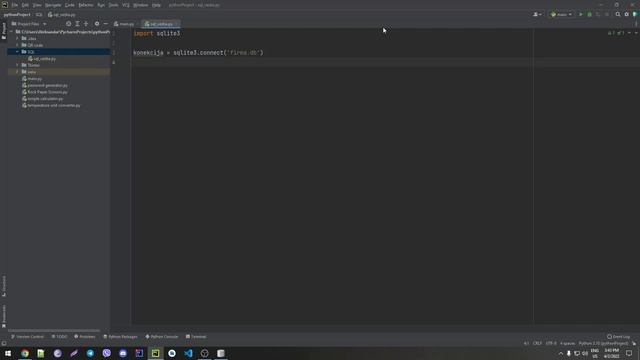This screenshot has height=360, width=640.
Task: Click the green Run button
Action: [581, 15]
